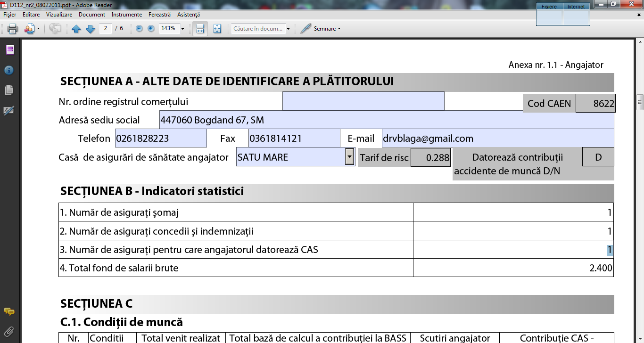644x343 pixels.
Task: Click the 143% zoom value box
Action: 168,28
